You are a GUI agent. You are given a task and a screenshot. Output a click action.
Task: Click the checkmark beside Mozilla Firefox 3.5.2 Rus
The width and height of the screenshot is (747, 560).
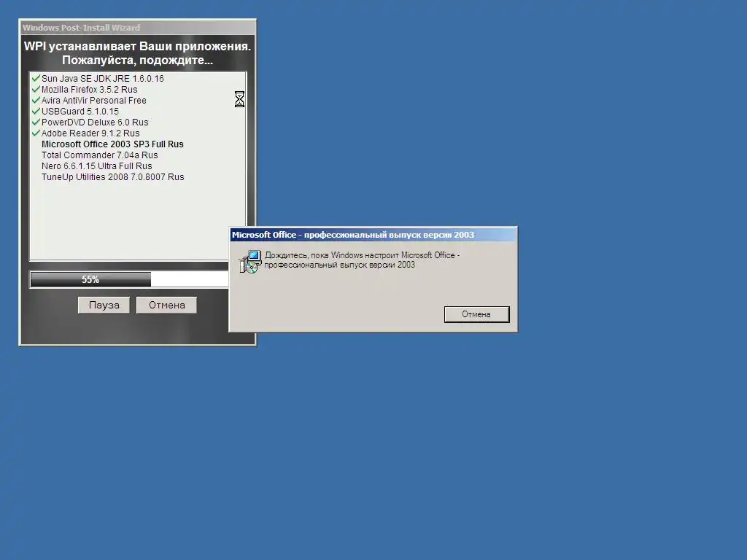[x=36, y=88]
